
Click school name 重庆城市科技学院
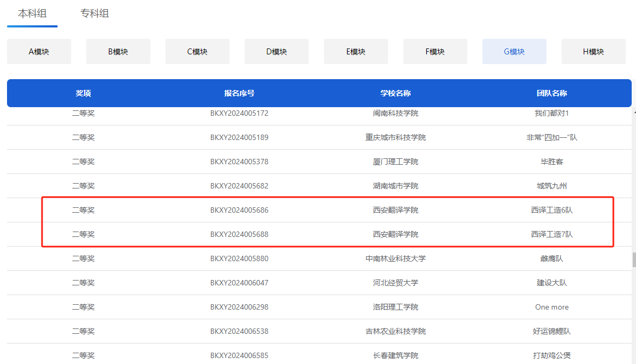(x=396, y=137)
